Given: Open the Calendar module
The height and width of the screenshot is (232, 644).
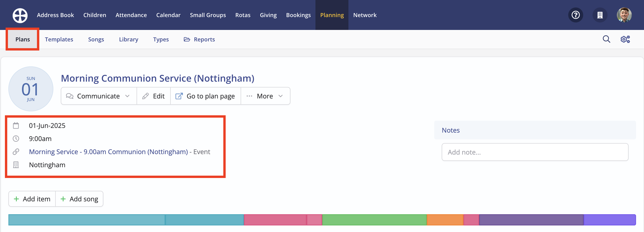Looking at the screenshot, I should coord(168,15).
